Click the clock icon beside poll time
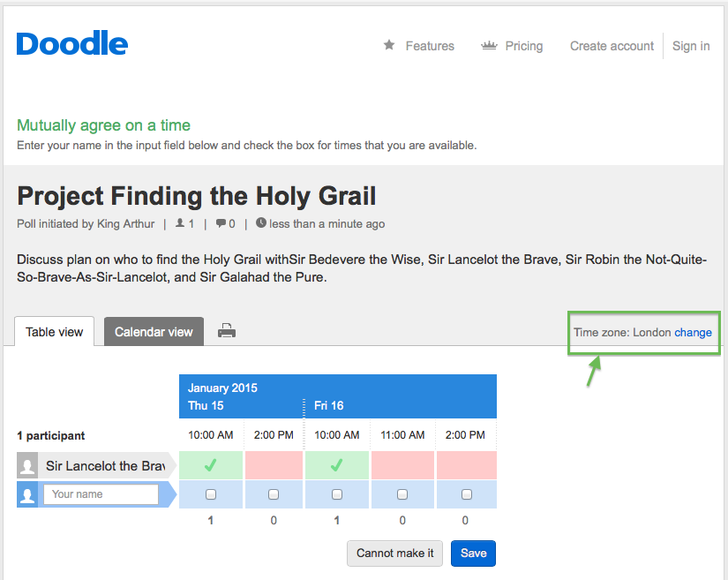Viewport: 728px width, 580px height. coord(261,222)
